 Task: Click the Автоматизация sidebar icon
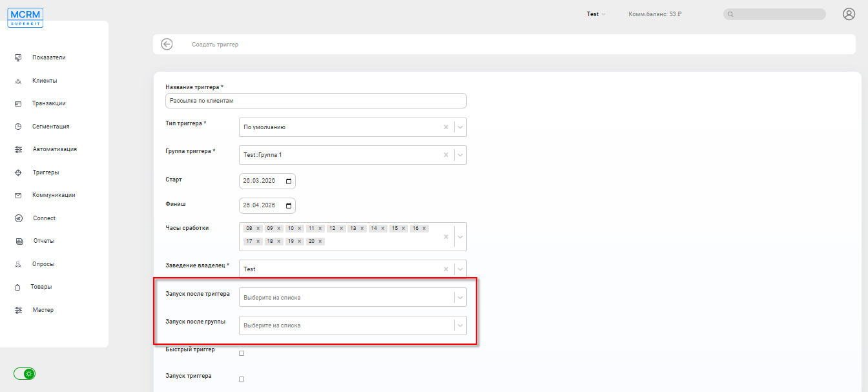pyautogui.click(x=18, y=149)
